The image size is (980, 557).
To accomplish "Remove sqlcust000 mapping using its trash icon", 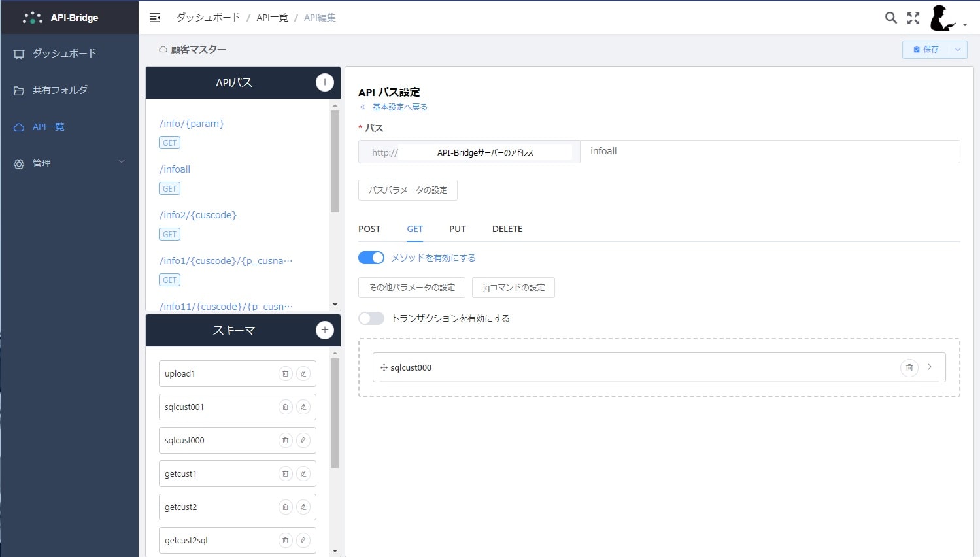I will pos(909,367).
